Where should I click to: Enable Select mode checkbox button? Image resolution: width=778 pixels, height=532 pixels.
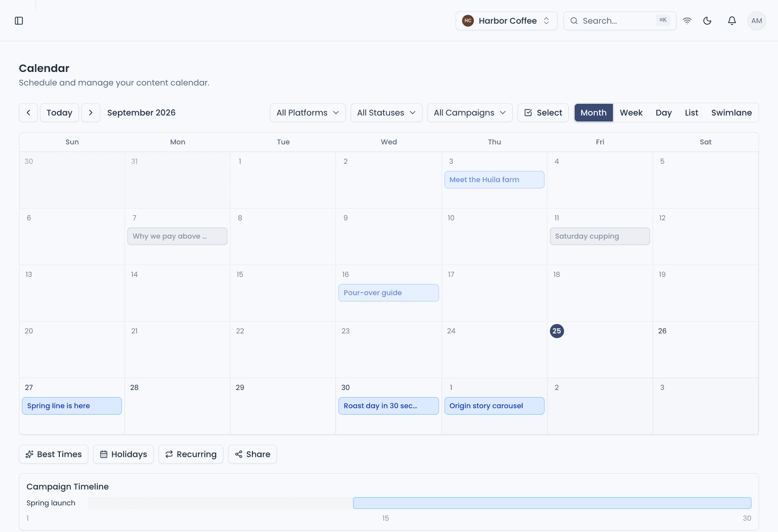(543, 113)
